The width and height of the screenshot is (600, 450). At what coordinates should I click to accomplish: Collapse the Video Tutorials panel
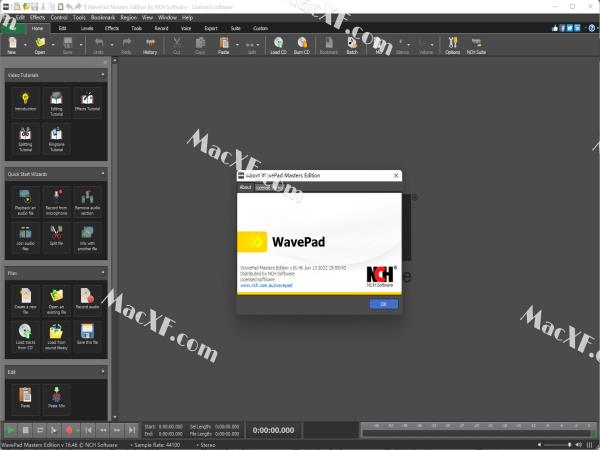pyautogui.click(x=103, y=75)
